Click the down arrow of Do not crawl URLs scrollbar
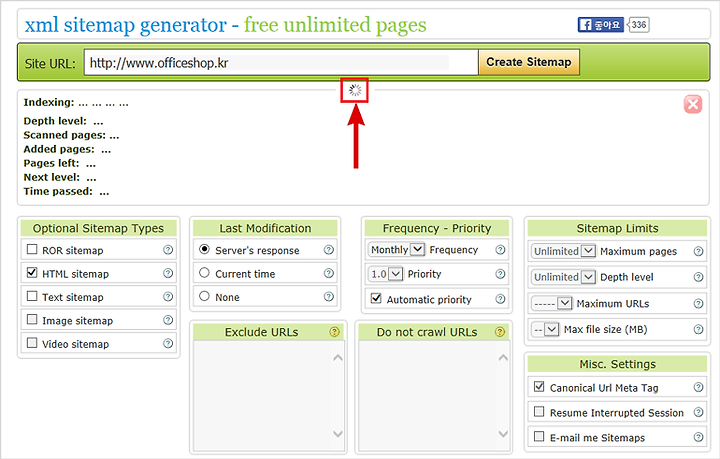Viewport: 720px width, 459px height. pos(503,434)
